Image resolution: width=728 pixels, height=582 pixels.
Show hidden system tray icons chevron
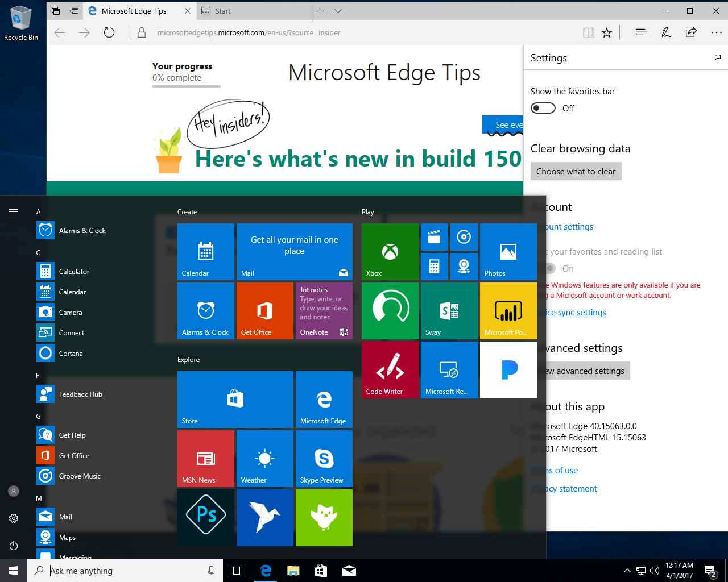point(627,571)
